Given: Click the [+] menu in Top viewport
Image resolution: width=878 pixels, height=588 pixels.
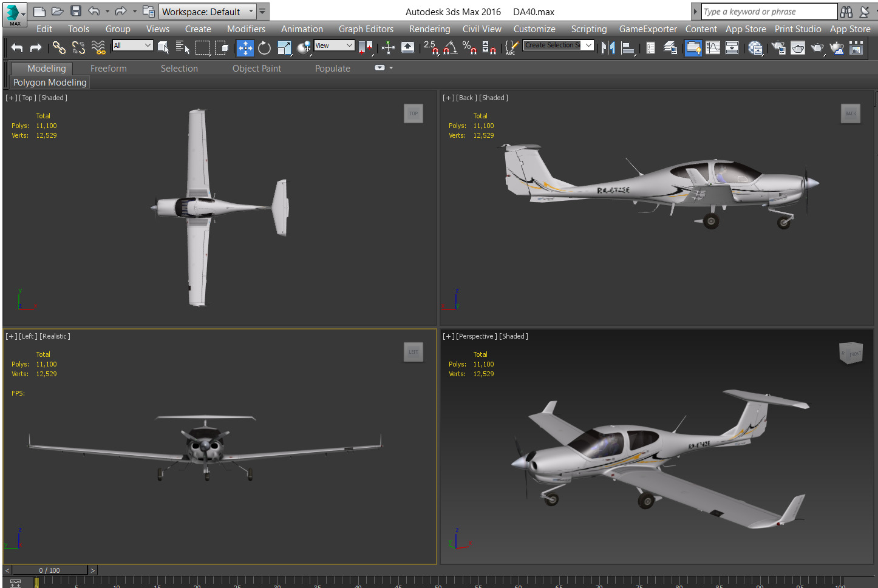Looking at the screenshot, I should [11, 98].
